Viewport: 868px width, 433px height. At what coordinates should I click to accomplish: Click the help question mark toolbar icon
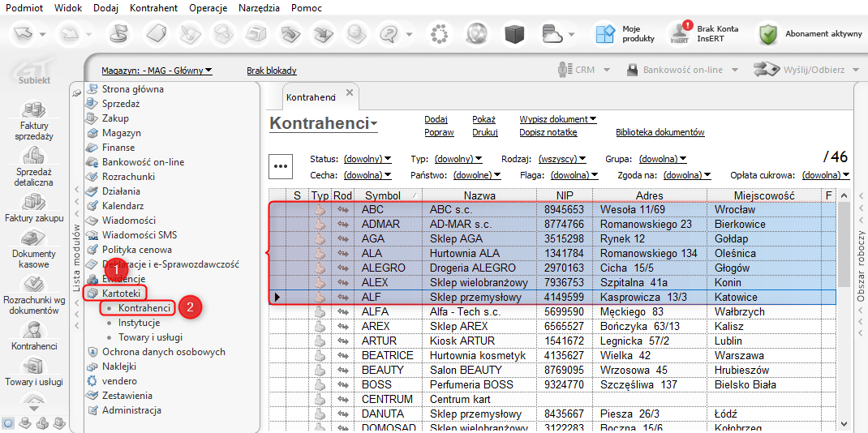[x=389, y=34]
